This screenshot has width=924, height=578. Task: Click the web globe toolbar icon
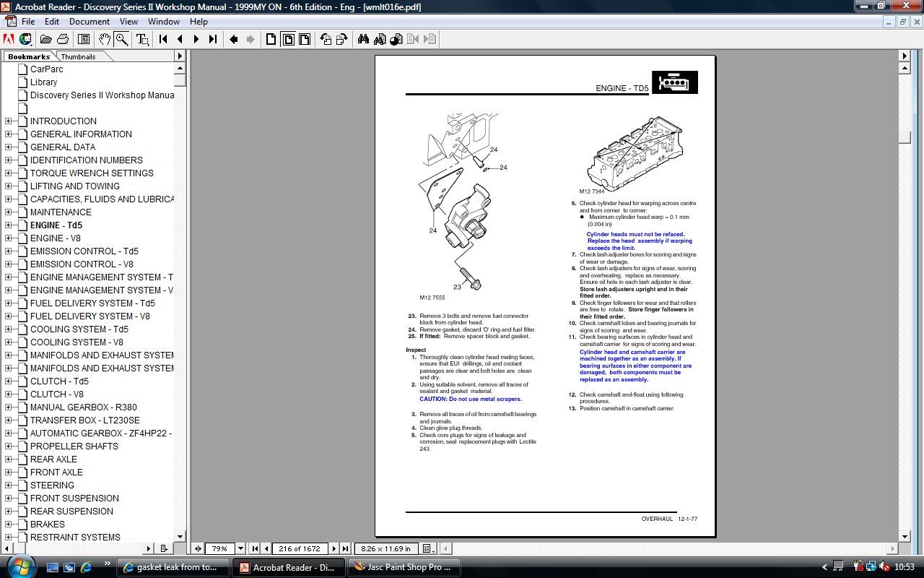25,39
